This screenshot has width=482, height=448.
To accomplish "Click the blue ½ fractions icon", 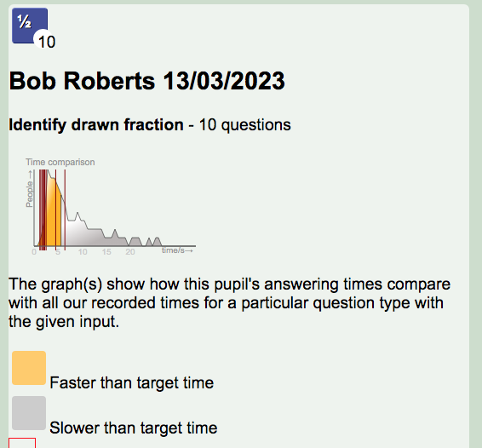I will click(x=30, y=26).
